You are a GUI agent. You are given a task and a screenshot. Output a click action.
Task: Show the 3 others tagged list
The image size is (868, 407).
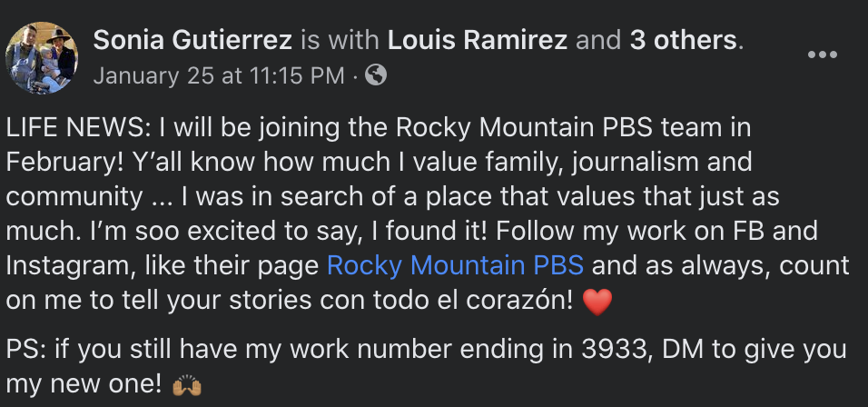tap(683, 40)
